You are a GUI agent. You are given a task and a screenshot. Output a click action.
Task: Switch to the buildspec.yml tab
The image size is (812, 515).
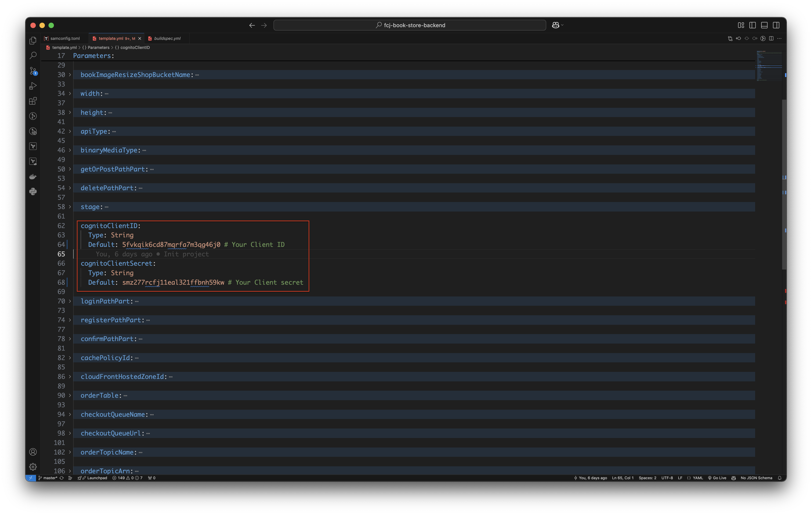pyautogui.click(x=167, y=39)
